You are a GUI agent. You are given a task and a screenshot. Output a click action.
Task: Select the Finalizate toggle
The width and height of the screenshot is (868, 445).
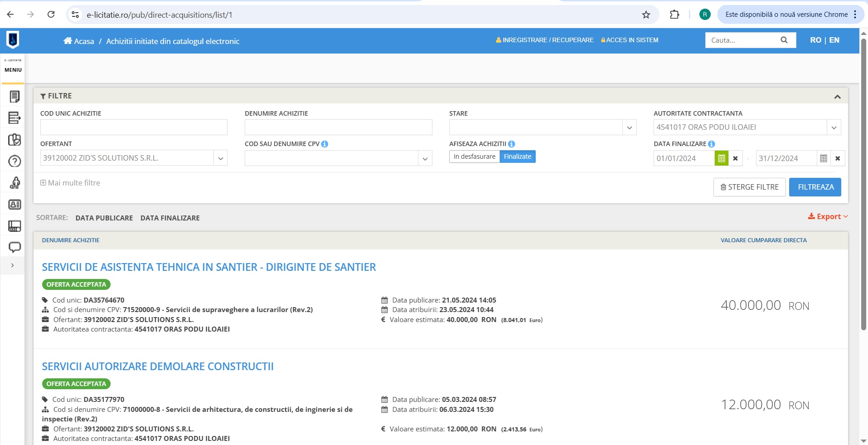coord(517,156)
